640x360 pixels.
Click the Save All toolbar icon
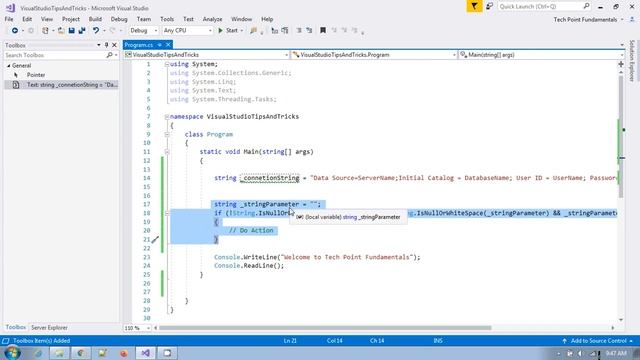click(x=82, y=31)
